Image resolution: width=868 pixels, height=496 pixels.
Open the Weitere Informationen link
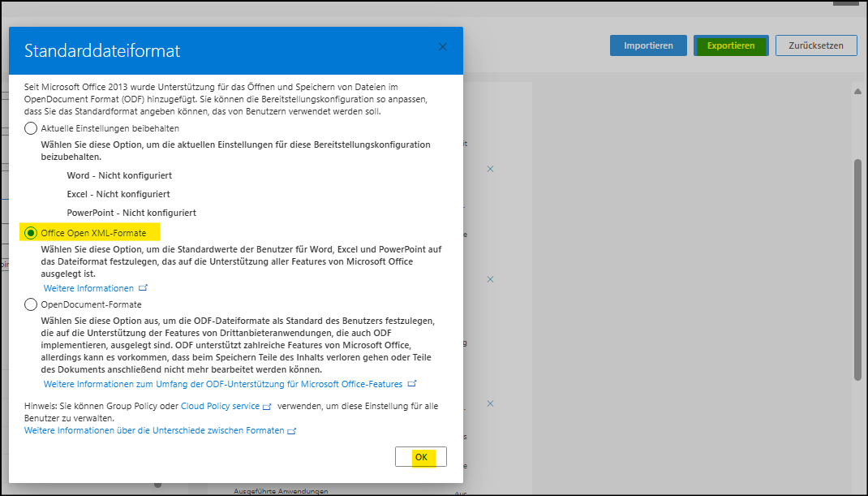point(89,287)
